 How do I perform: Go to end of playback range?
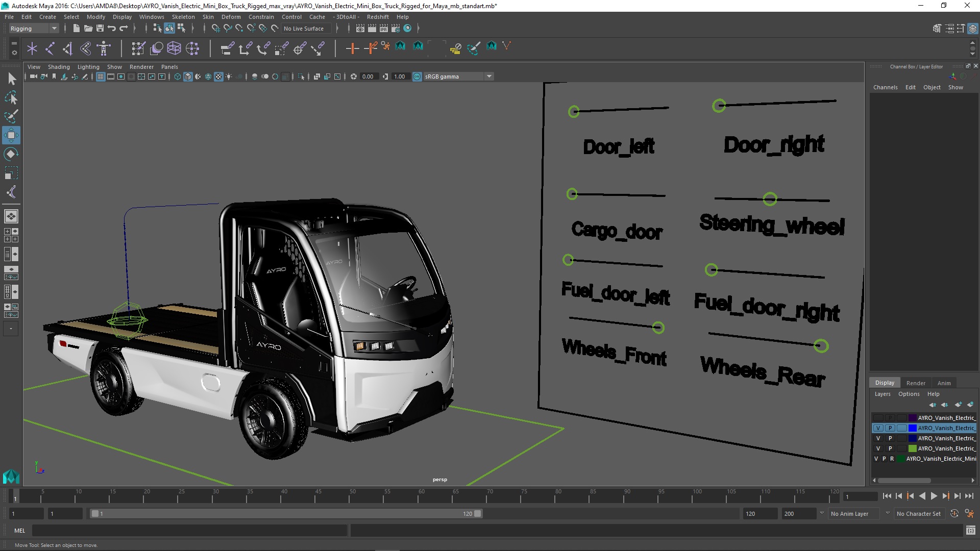pyautogui.click(x=969, y=496)
